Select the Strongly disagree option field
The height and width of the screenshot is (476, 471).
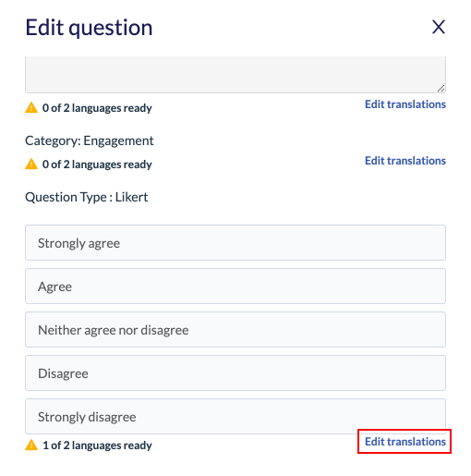click(235, 417)
